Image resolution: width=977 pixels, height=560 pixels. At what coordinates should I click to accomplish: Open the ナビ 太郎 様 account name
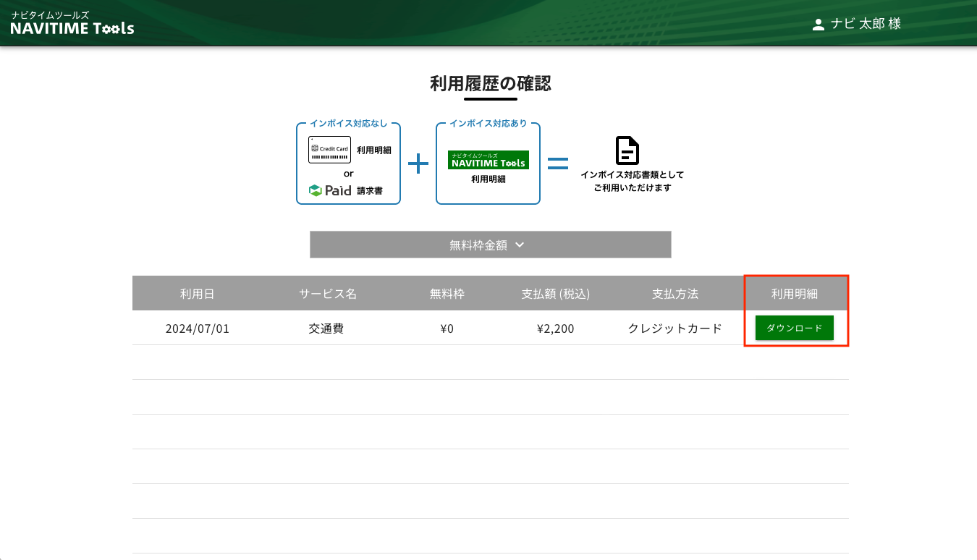coord(866,24)
